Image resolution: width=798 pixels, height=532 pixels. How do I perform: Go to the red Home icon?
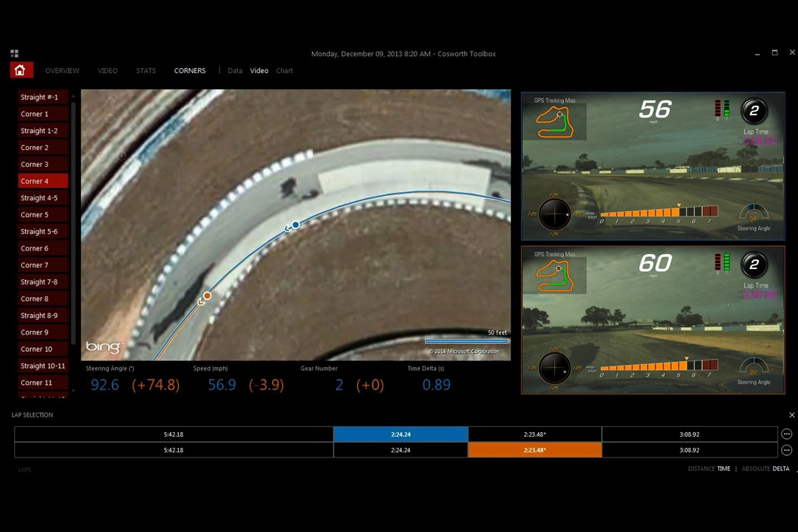(x=21, y=69)
